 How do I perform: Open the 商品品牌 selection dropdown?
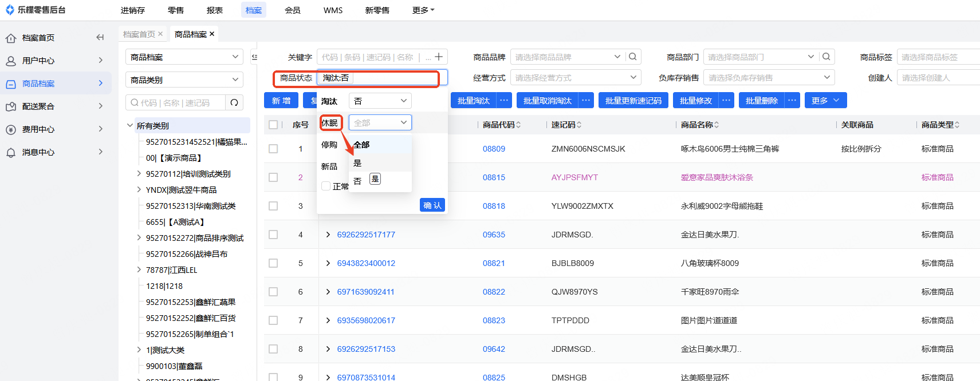pyautogui.click(x=566, y=57)
